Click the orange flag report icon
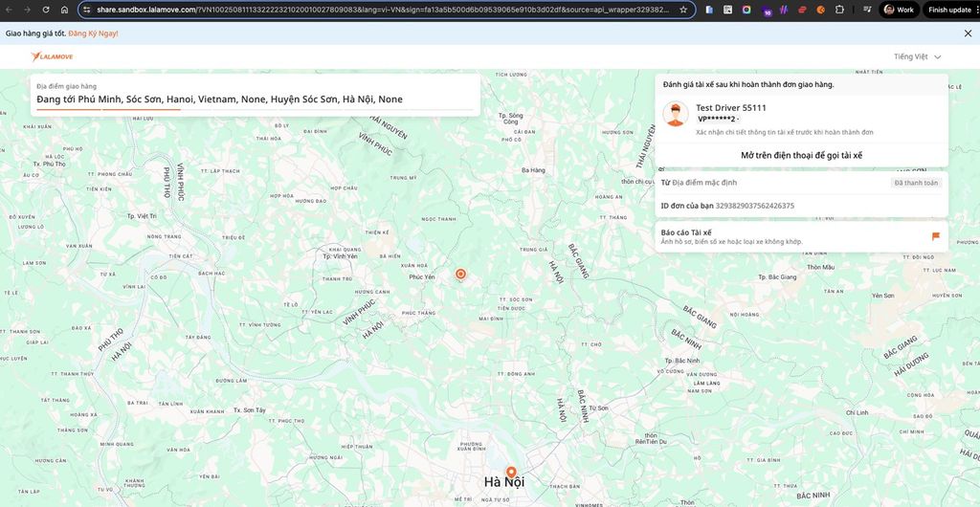 tap(935, 236)
